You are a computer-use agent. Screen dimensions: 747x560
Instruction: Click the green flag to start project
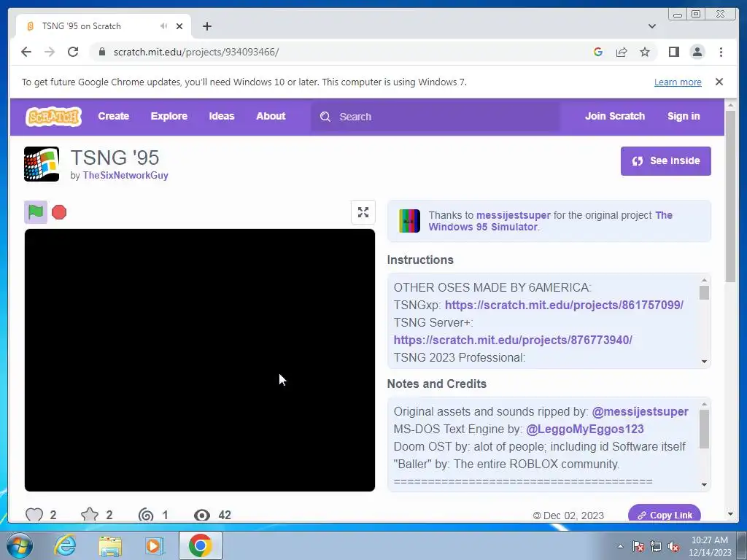coord(36,212)
